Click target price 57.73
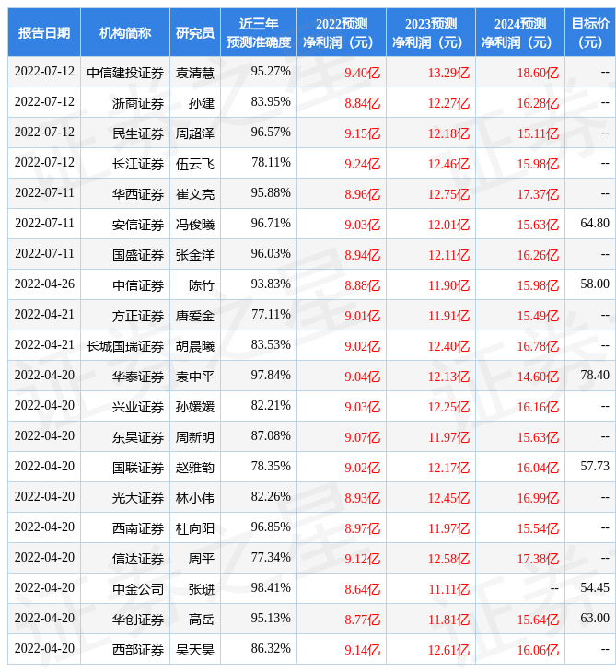 (x=595, y=467)
